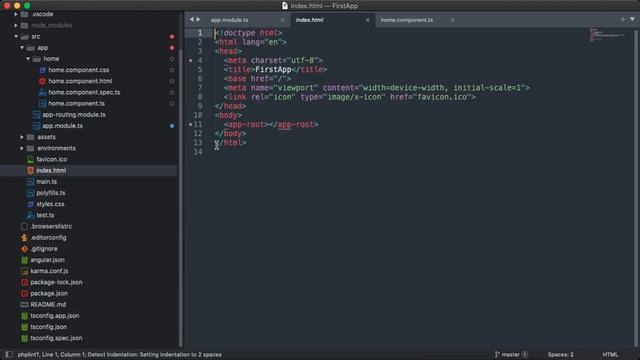Open app-routing.module.ts in sidebar

(x=74, y=115)
